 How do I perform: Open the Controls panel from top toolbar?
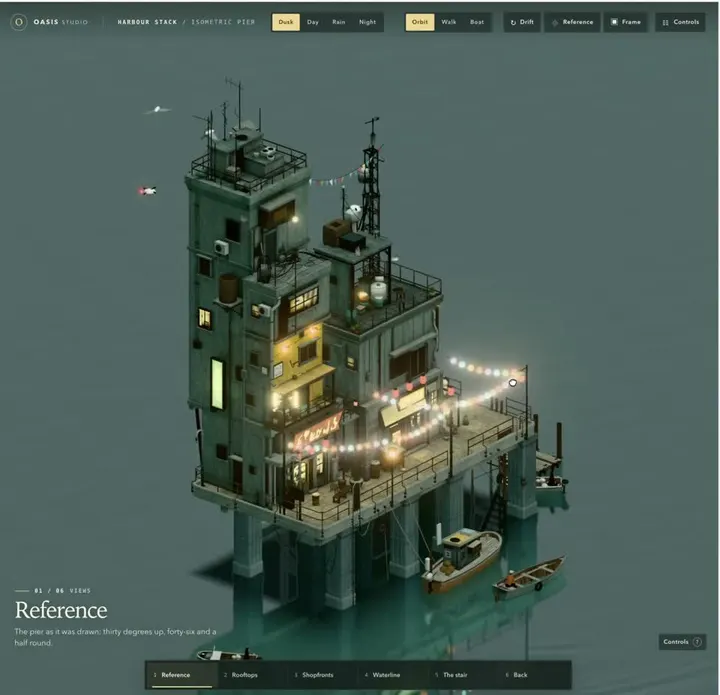tap(681, 22)
